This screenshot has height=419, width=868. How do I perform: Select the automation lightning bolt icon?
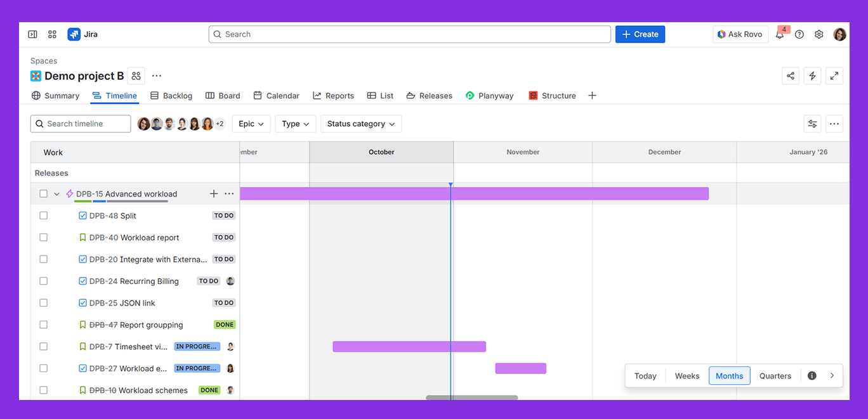click(813, 75)
